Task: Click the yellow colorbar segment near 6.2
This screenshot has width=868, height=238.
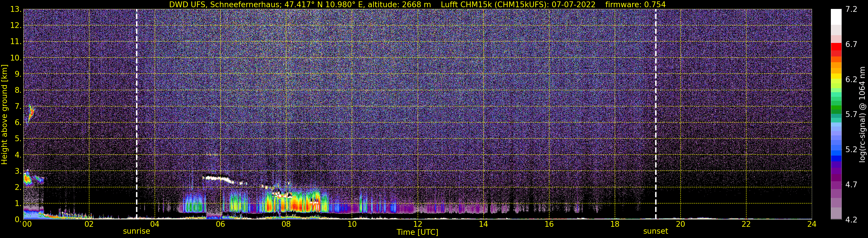Action: coord(836,77)
